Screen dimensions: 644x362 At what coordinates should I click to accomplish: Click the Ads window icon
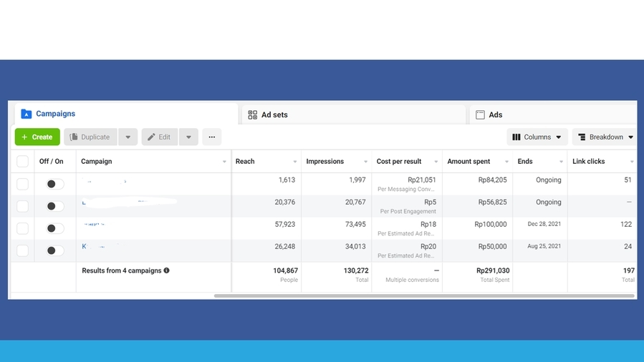click(480, 114)
